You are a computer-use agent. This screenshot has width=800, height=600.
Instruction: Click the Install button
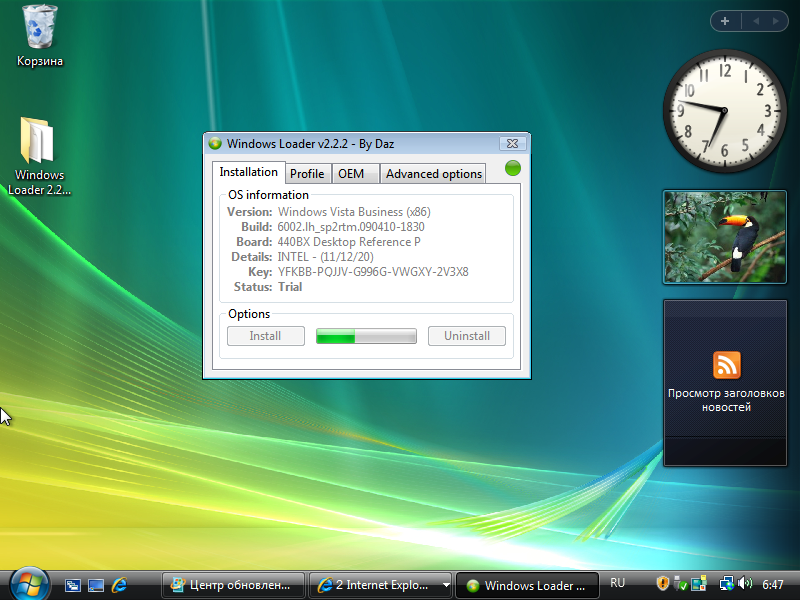click(x=265, y=336)
